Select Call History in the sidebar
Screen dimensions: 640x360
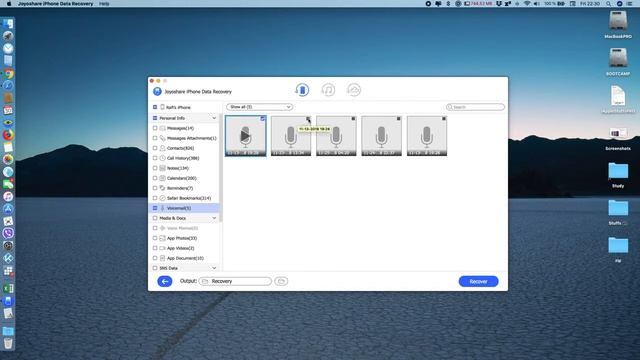pyautogui.click(x=183, y=158)
